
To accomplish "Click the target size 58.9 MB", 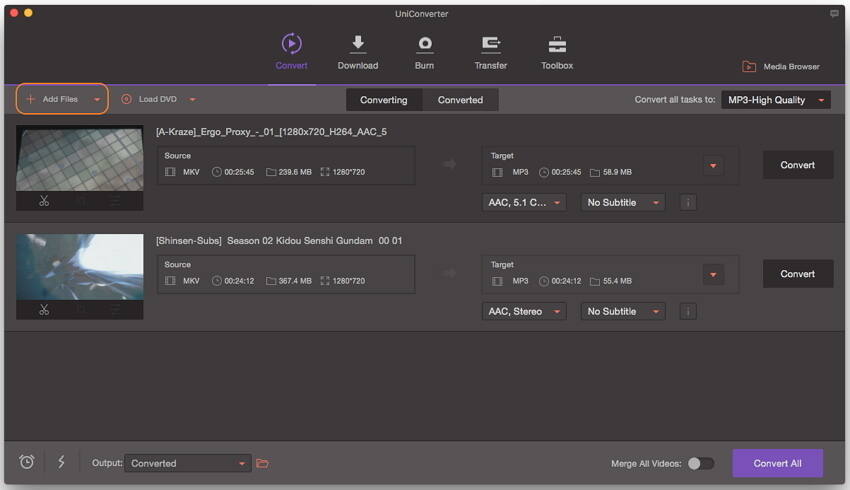I will pyautogui.click(x=617, y=172).
